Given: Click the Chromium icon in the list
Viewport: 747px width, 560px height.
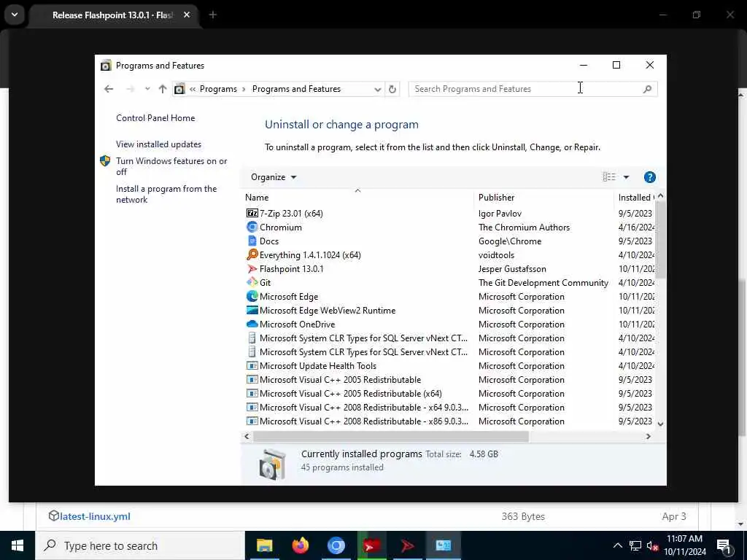Looking at the screenshot, I should pos(252,227).
